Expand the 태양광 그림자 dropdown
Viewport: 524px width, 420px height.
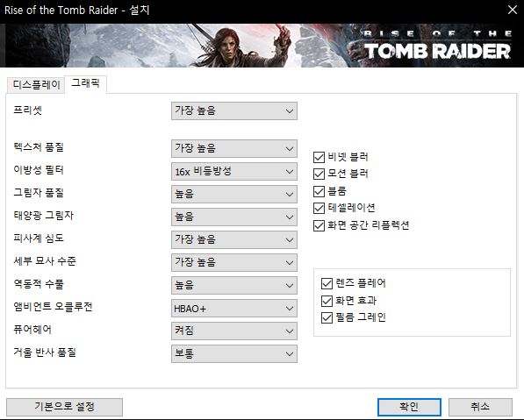click(x=234, y=217)
